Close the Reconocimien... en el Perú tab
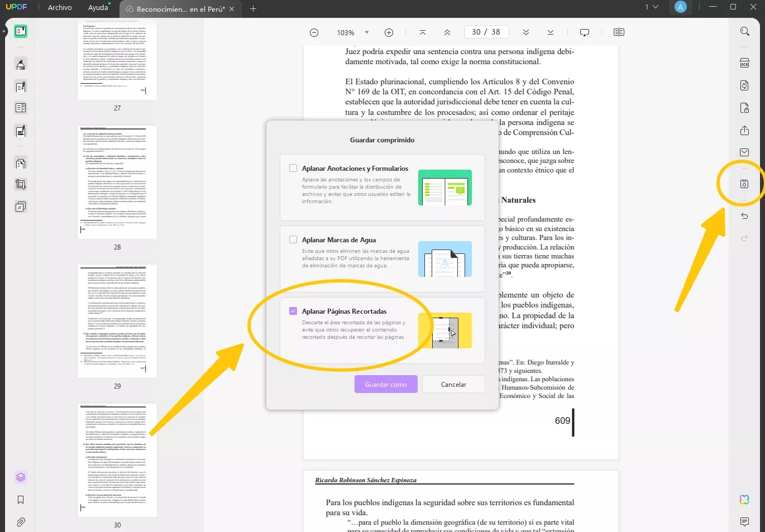Viewport: 765px width, 532px height. click(232, 9)
